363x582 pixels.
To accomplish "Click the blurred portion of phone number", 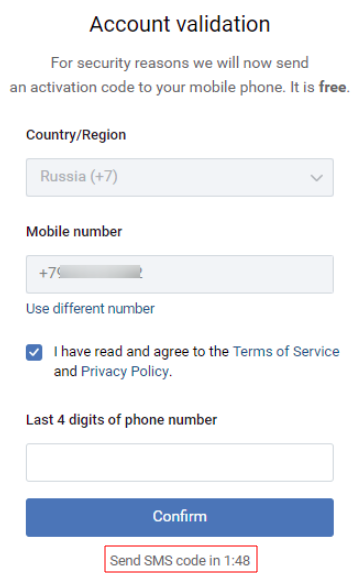I will point(100,272).
